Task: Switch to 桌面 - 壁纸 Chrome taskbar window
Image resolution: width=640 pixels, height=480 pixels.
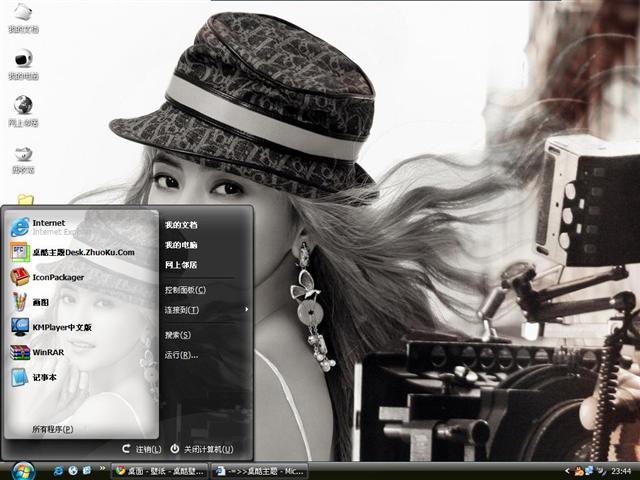Action: pos(160,471)
